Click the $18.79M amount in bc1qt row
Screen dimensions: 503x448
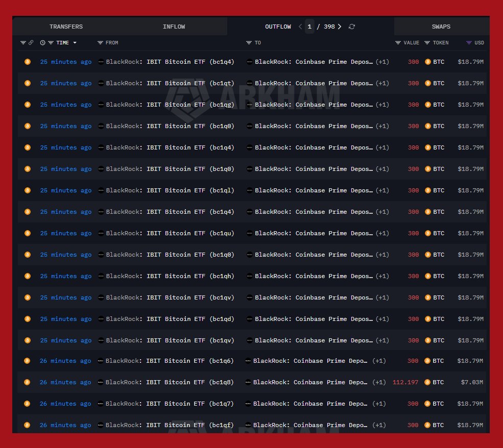click(x=471, y=83)
